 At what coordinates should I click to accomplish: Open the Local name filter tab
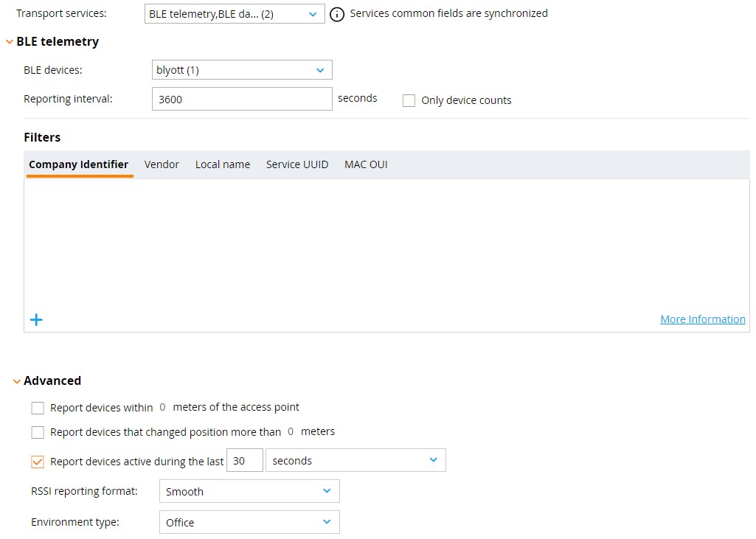(x=223, y=164)
